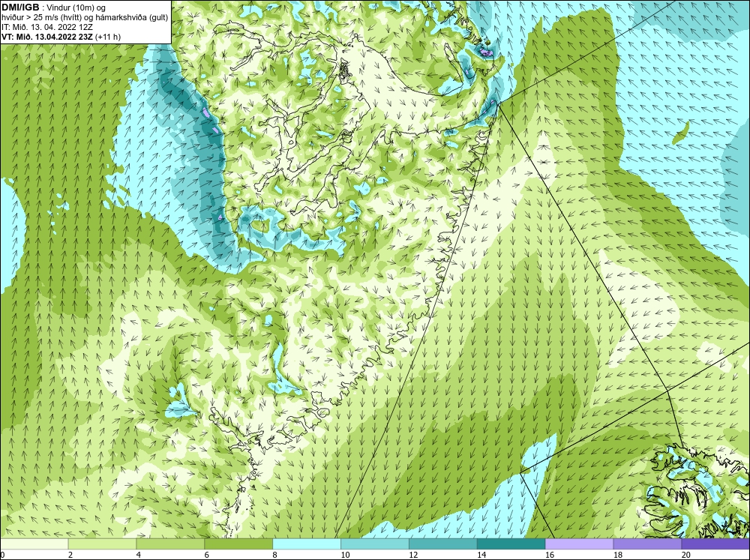This screenshot has width=750, height=560.
Task: Click the 8–10 m/s light cyan legend swatch
Action: (x=307, y=544)
